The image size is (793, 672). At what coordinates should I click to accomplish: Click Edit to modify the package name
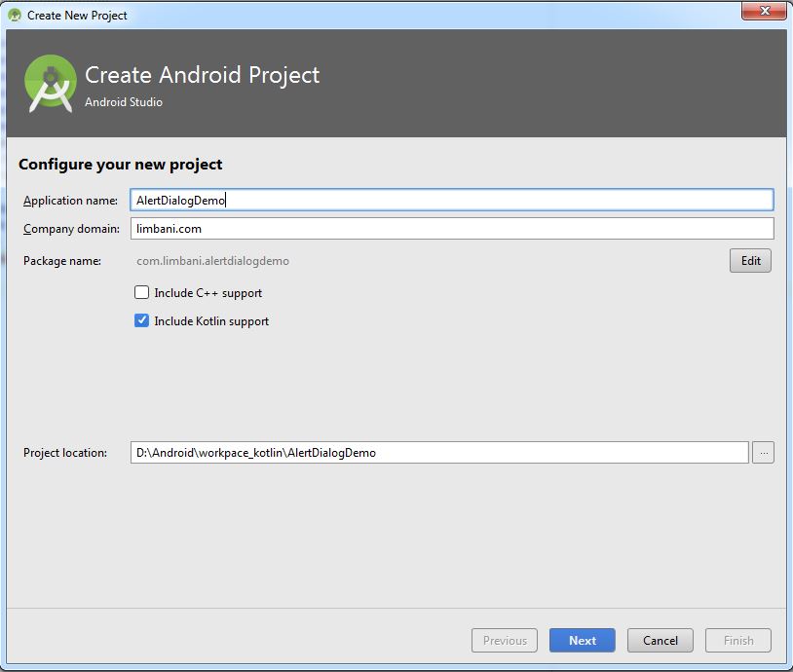click(749, 260)
